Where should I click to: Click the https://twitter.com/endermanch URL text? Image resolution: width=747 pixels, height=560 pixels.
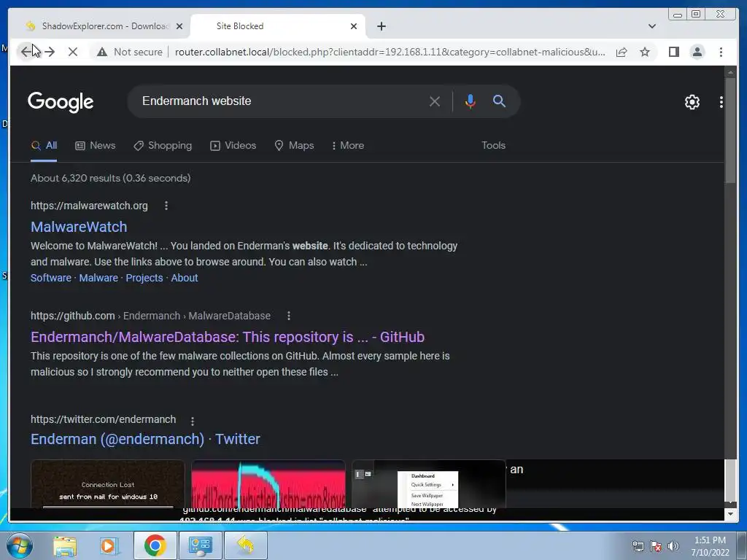tap(104, 419)
